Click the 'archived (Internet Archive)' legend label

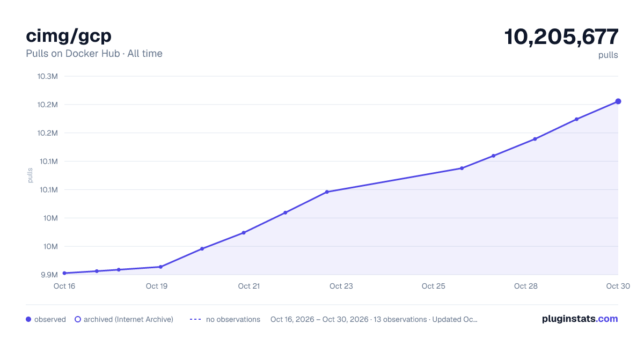click(128, 319)
